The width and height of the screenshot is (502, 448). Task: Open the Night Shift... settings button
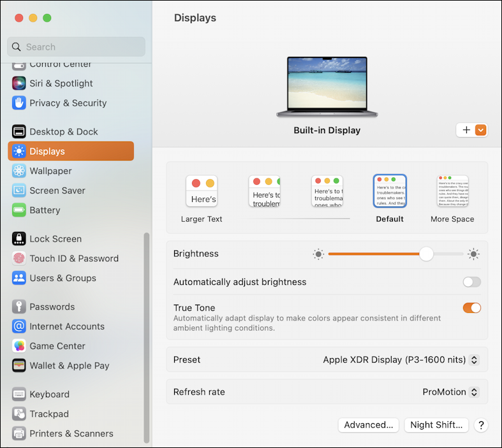[x=436, y=425]
